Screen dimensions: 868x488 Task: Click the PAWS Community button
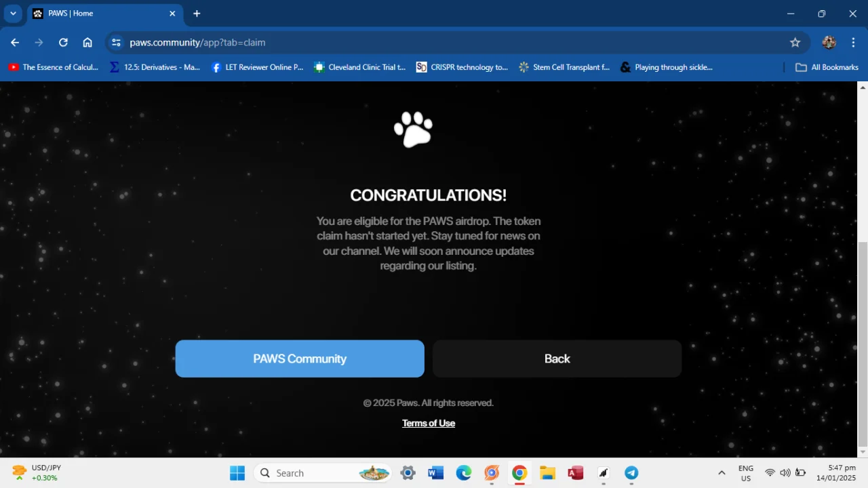pyautogui.click(x=300, y=359)
